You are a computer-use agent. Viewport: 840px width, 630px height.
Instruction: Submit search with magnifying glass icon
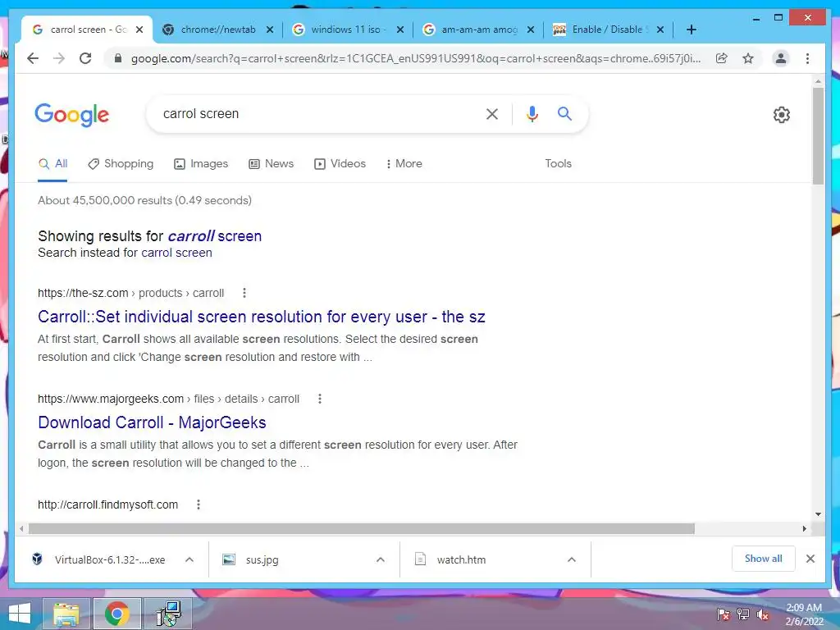point(564,113)
